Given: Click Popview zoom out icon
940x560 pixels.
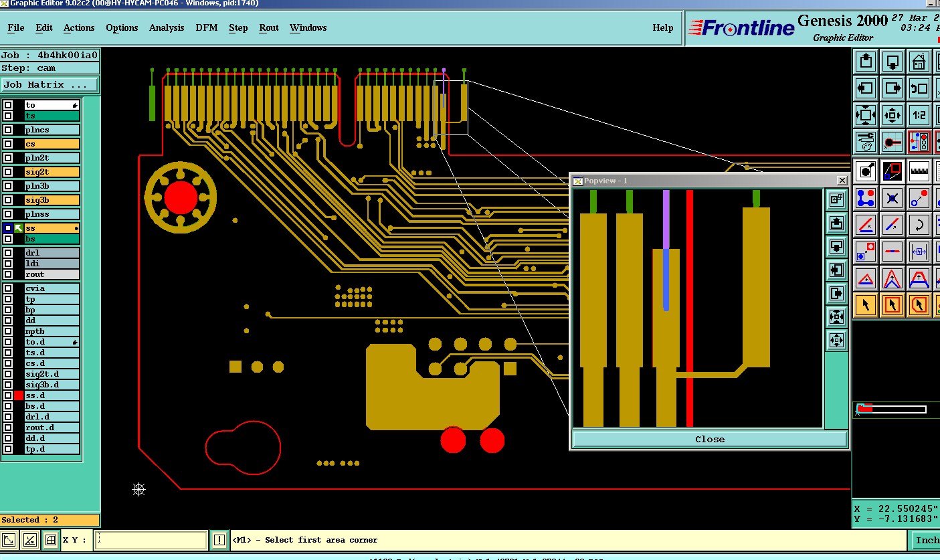Looking at the screenshot, I should (836, 340).
